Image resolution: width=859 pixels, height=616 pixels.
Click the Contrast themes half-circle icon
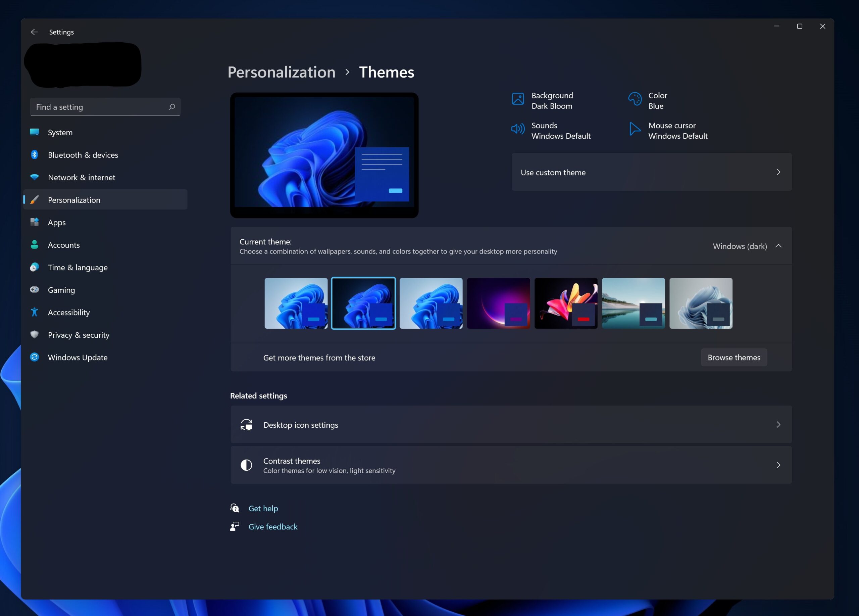point(246,465)
